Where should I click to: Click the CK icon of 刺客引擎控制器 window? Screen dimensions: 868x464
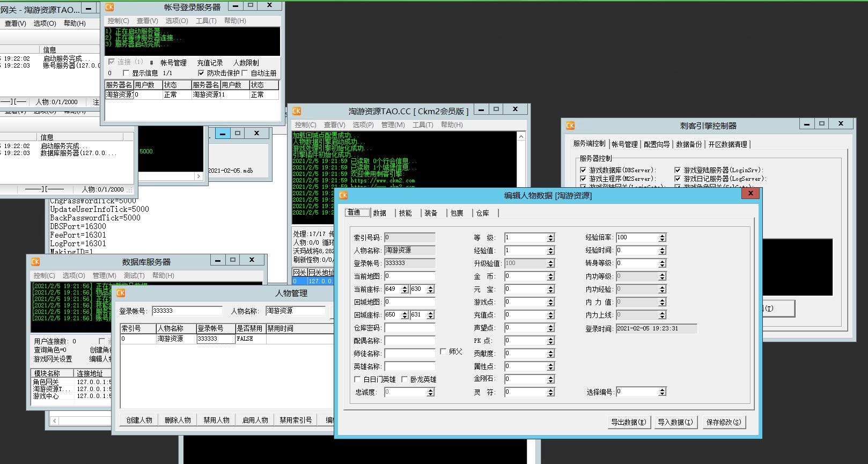click(x=570, y=126)
